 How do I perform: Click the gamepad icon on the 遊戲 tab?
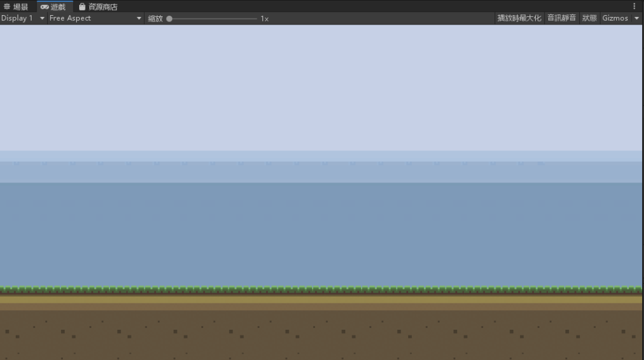tap(45, 7)
